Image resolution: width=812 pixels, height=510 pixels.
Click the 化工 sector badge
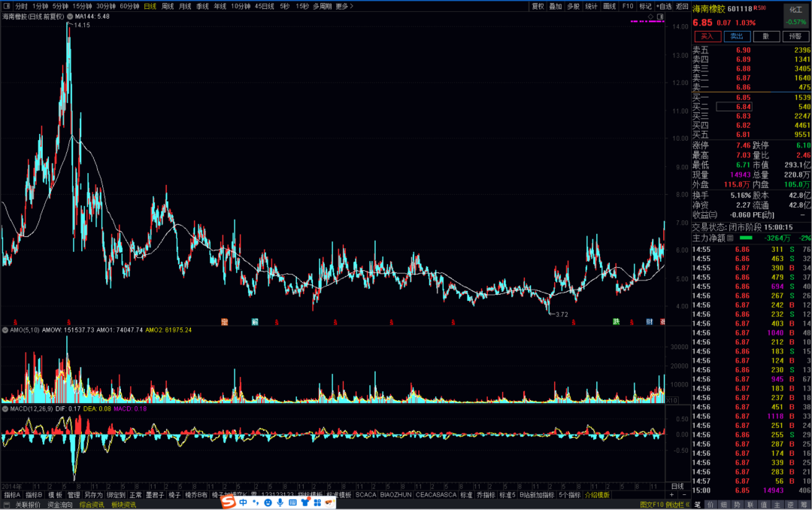click(x=796, y=9)
